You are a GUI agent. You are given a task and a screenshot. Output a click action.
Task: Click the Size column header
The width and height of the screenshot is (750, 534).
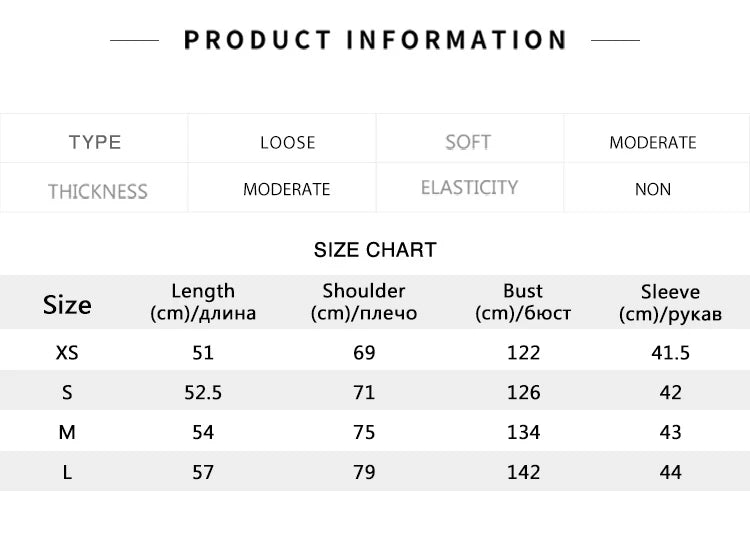(x=67, y=304)
